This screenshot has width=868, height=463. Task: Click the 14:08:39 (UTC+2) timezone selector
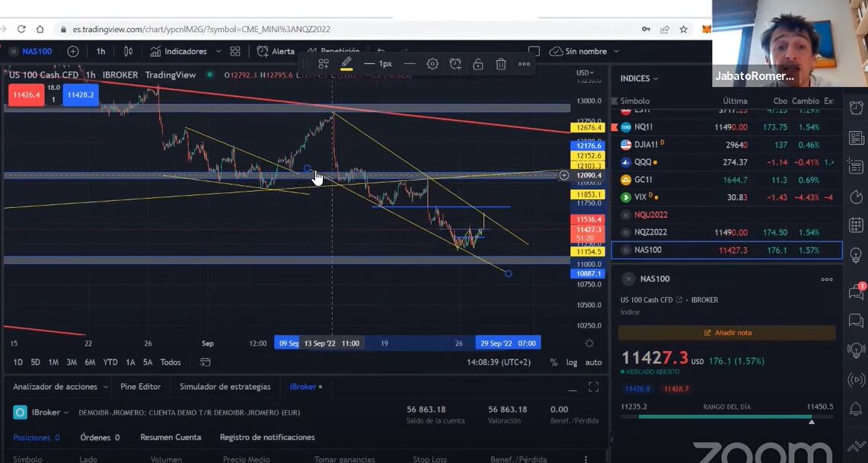pyautogui.click(x=498, y=362)
